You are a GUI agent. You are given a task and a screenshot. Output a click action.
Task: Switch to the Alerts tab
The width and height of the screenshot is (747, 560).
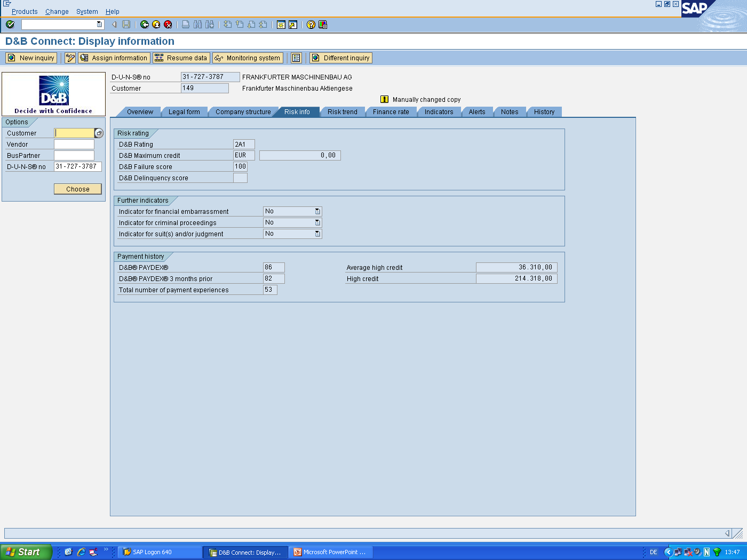pyautogui.click(x=477, y=112)
